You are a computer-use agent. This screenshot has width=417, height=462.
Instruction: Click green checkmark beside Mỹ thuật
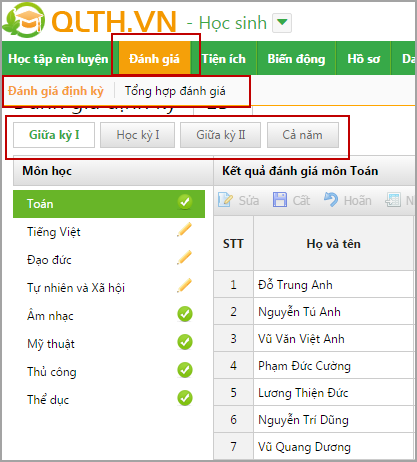click(185, 342)
